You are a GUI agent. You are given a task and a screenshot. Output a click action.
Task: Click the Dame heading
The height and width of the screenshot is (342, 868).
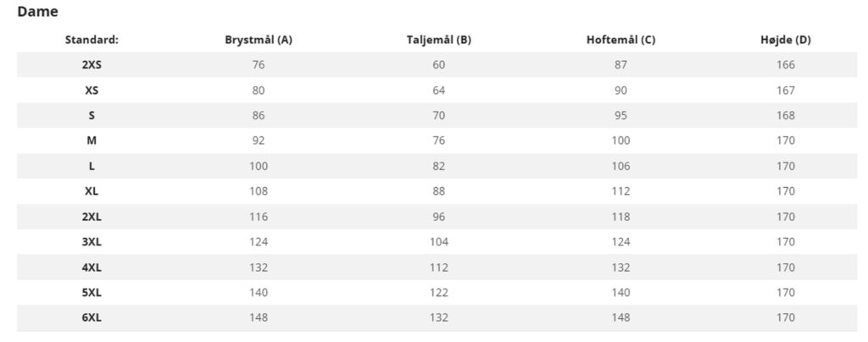37,13
